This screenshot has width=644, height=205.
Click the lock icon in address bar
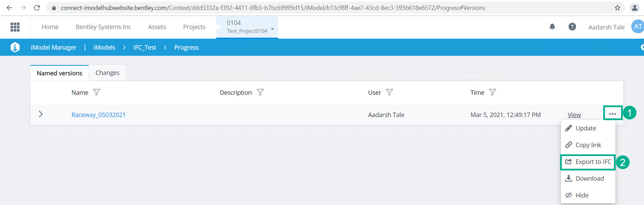(54, 8)
